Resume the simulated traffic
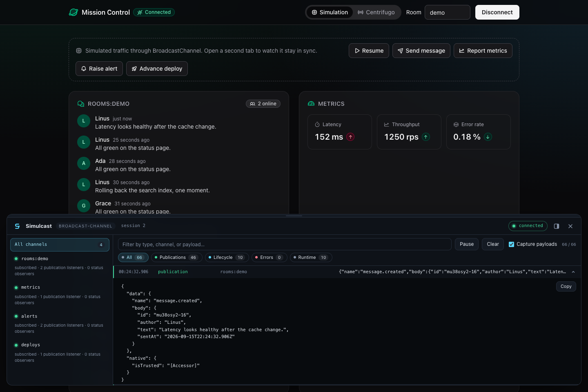The height and width of the screenshot is (392, 588). click(x=369, y=51)
